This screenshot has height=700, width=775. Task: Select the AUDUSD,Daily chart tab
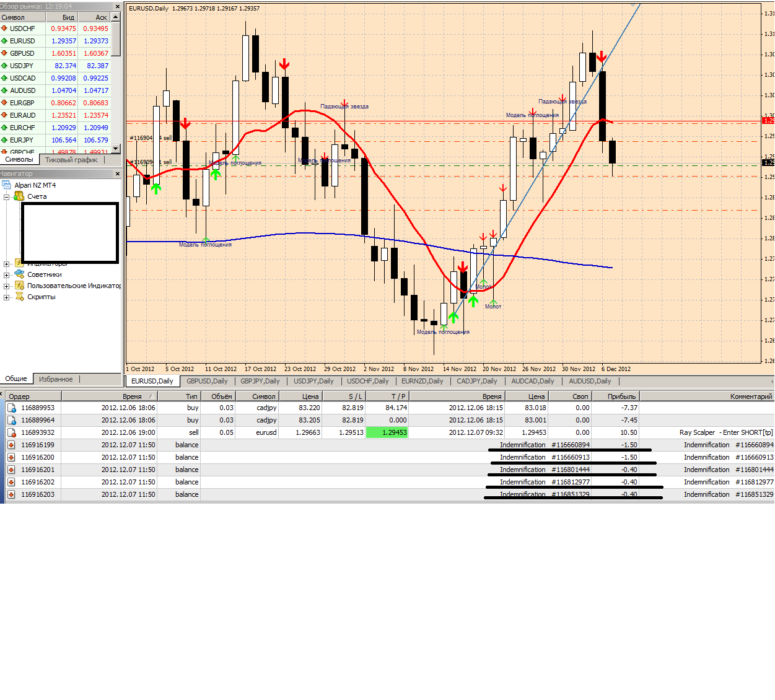point(590,381)
